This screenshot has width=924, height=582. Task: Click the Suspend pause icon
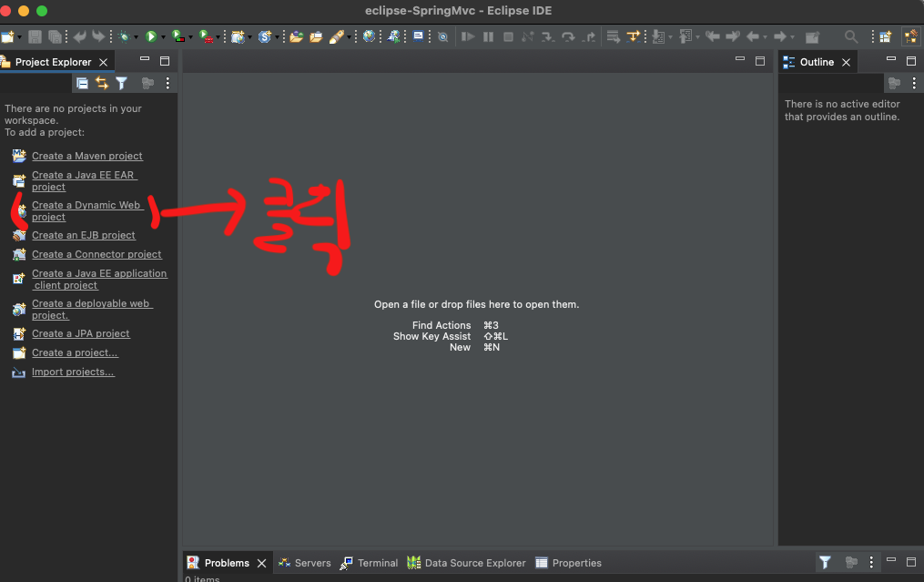coord(489,37)
